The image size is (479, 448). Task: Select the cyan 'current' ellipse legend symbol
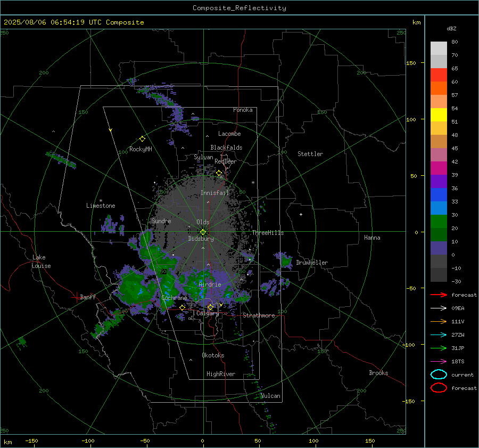pyautogui.click(x=439, y=374)
